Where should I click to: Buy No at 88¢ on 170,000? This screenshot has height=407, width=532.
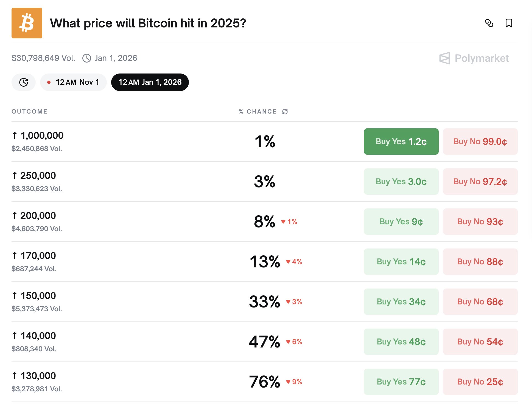[x=480, y=261]
